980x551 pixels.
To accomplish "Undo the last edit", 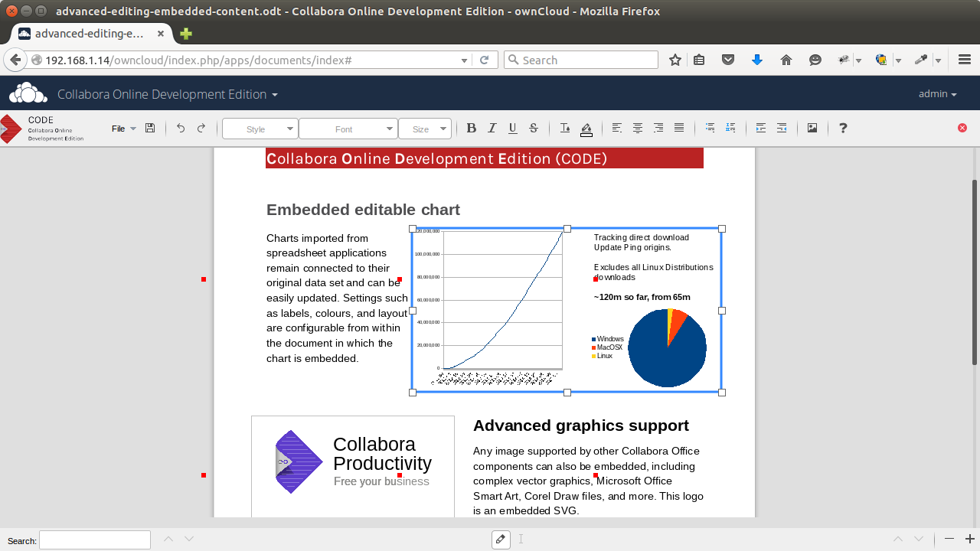I will [181, 128].
